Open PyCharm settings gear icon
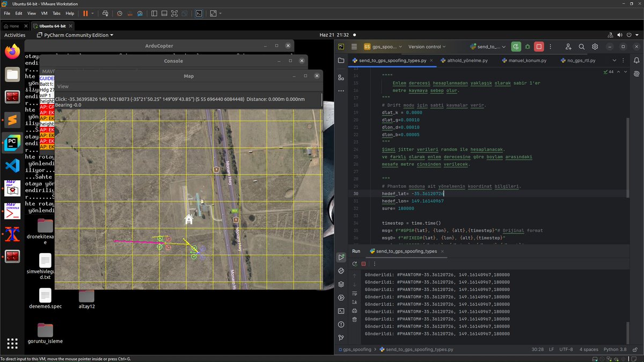Viewport: 644px width, 362px height. 595,47
